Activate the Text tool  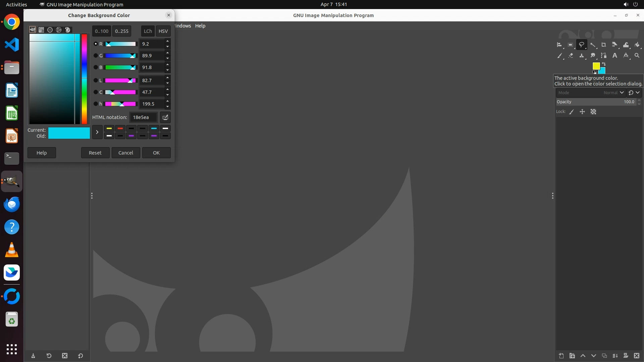615,56
